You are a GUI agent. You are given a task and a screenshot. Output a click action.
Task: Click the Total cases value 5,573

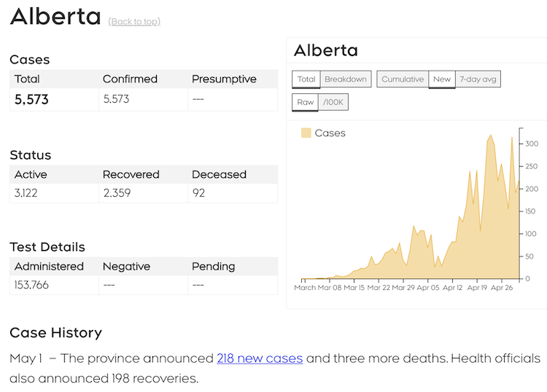coord(31,99)
